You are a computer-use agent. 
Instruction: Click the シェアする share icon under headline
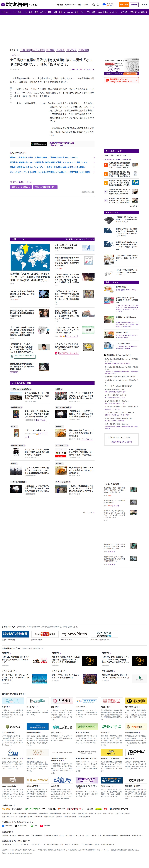(x=90, y=69)
